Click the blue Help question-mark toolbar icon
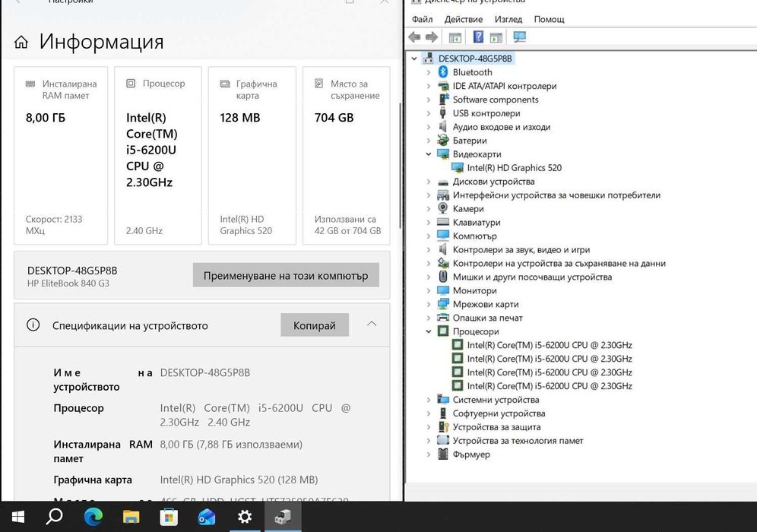757x532 pixels. click(x=478, y=37)
